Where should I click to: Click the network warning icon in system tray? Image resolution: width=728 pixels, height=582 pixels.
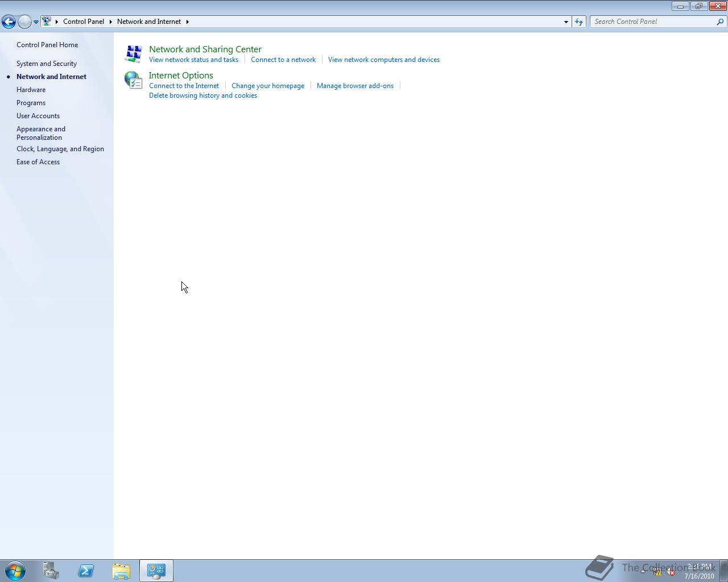point(656,571)
